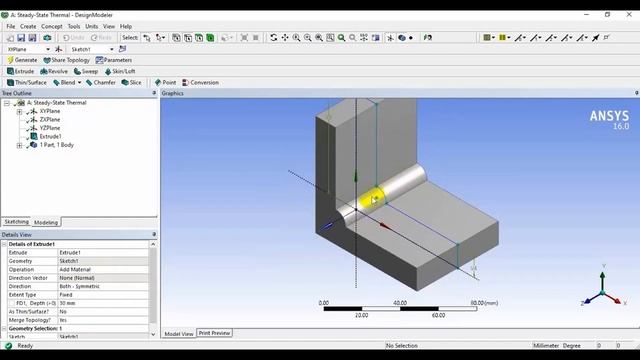Open the Sketch1 sketch dropdown
This screenshot has height=360, width=640.
click(111, 49)
